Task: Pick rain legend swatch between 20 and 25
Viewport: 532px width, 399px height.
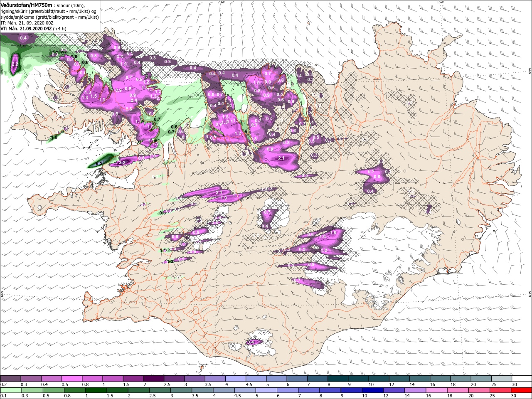Action: [x=478, y=390]
